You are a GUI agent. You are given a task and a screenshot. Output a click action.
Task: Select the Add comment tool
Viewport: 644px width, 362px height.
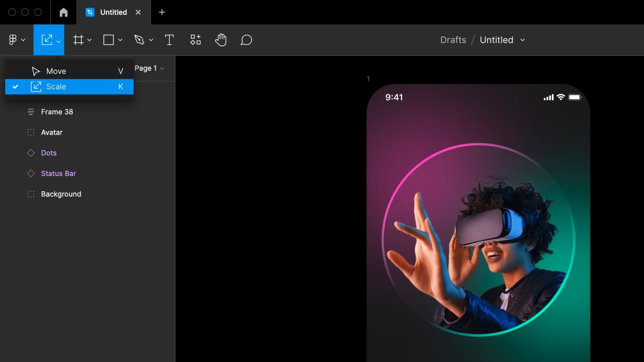pos(246,40)
